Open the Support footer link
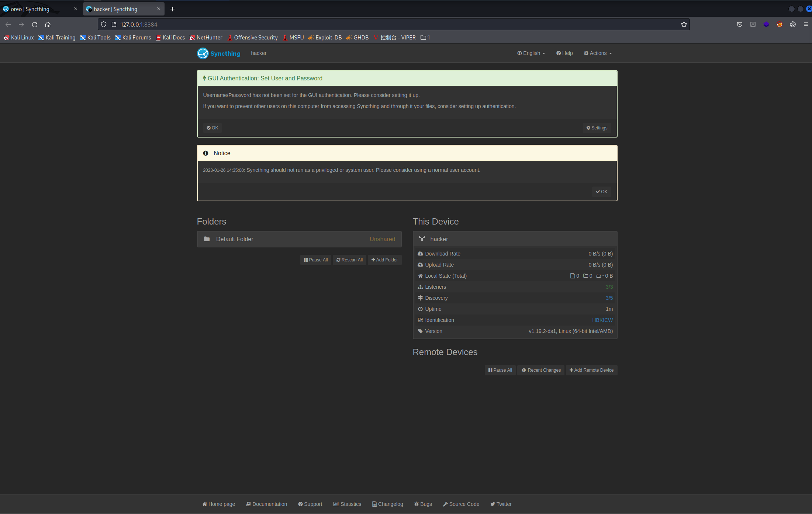Viewport: 812px width, 514px height. click(x=310, y=504)
